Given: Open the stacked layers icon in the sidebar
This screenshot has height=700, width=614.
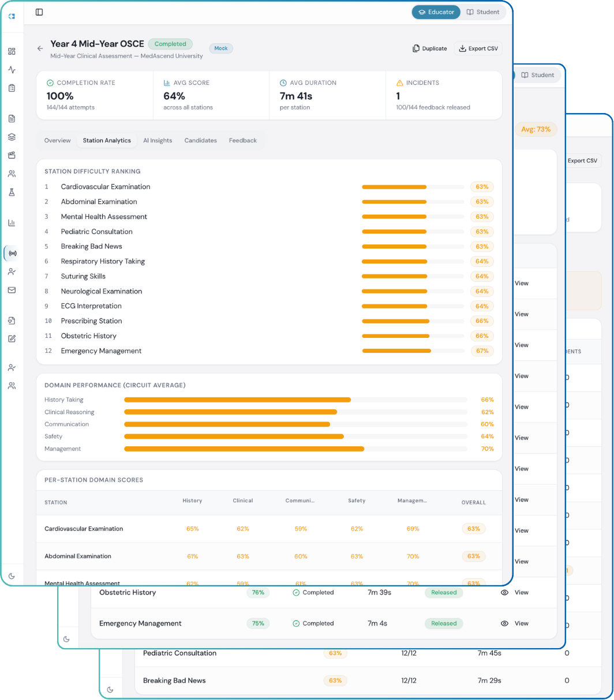Looking at the screenshot, I should click(x=12, y=137).
